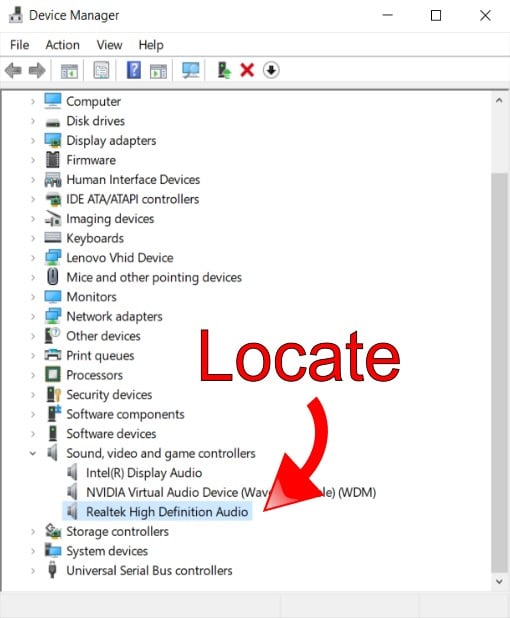Screen dimensions: 510x618
Task: Click the scrollbar up arrow
Action: tap(499, 101)
